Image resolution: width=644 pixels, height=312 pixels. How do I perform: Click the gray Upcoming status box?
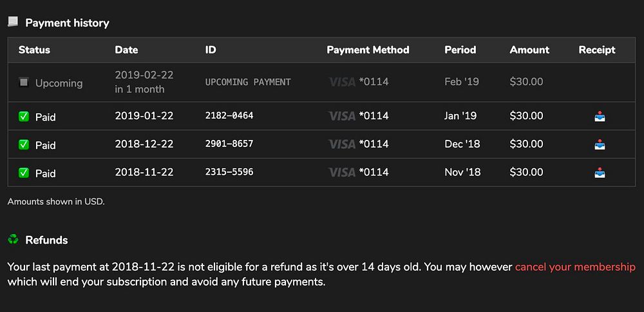click(24, 83)
